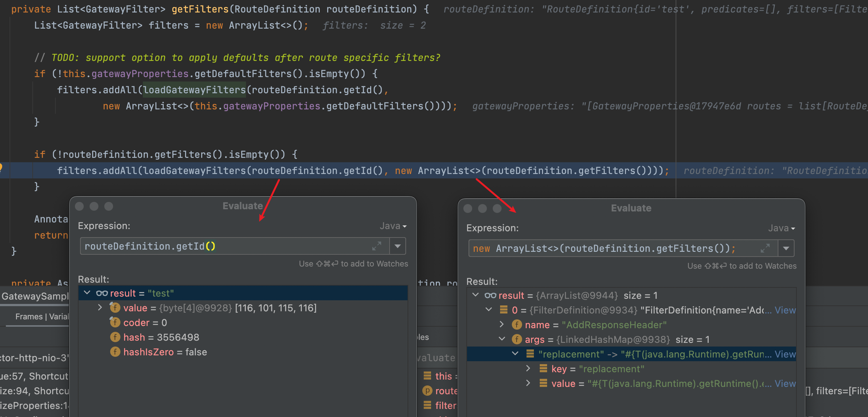Screen dimensions: 868x417
Task: Click element icon next to key = "replacement"
Action: point(543,369)
